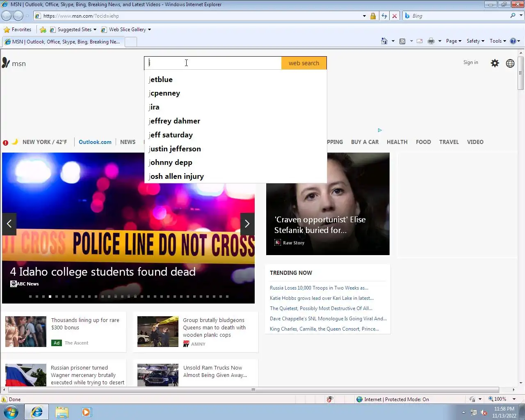Click the Read Mail envelope icon
525x420 pixels.
pos(420,41)
